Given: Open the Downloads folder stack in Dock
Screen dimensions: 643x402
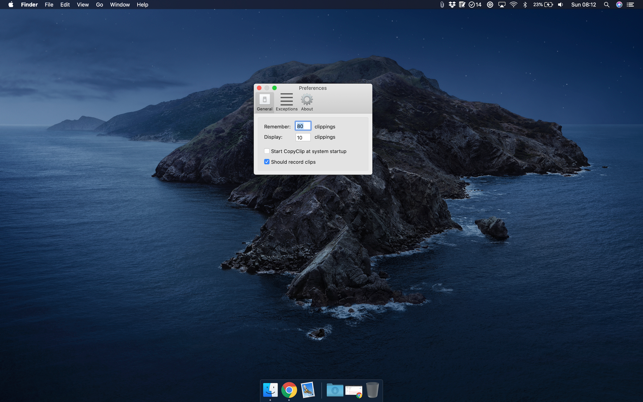Looking at the screenshot, I should [335, 390].
